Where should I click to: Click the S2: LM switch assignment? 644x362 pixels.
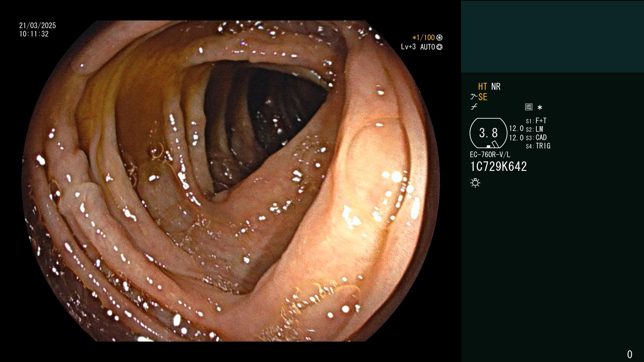coord(535,129)
